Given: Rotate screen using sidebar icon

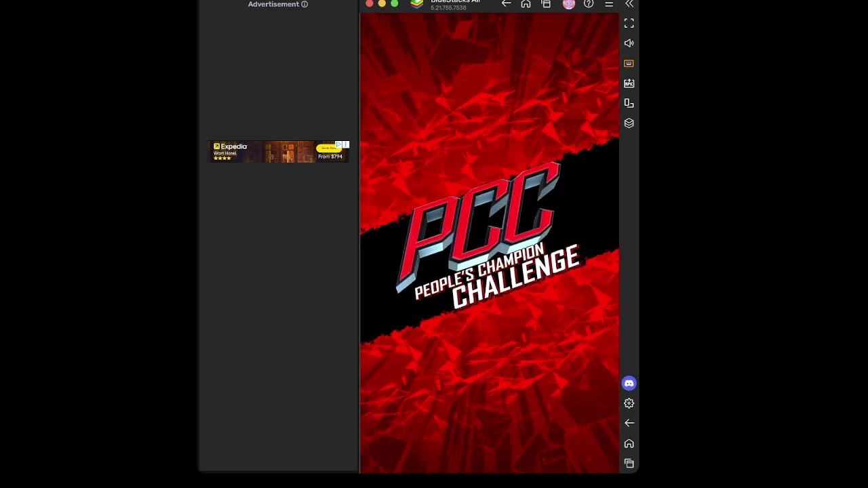Looking at the screenshot, I should pos(629,103).
